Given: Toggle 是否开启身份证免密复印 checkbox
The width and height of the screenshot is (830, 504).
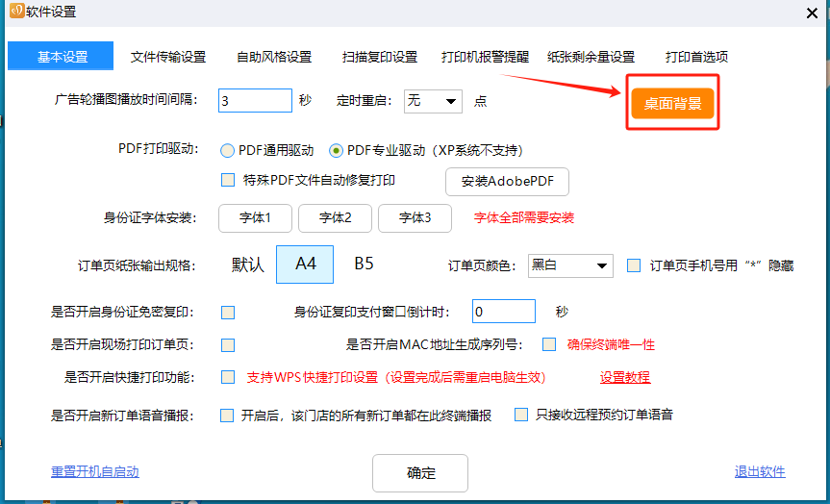Looking at the screenshot, I should tap(228, 312).
